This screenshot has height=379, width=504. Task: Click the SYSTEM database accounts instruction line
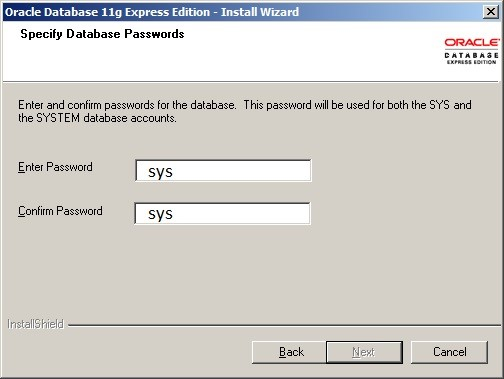point(97,118)
